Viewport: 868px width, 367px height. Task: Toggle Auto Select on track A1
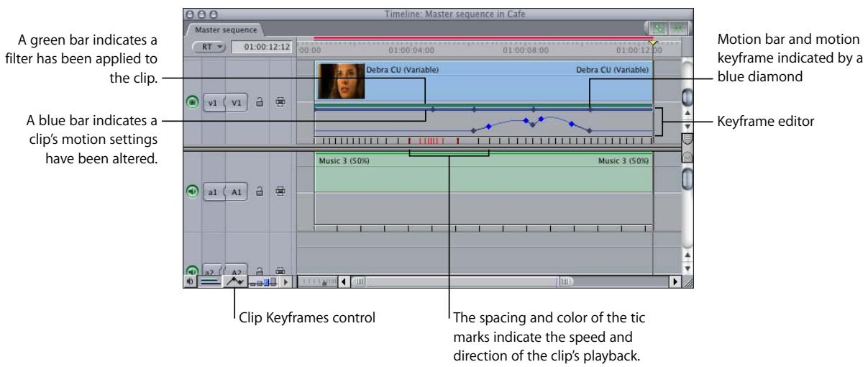click(x=279, y=192)
